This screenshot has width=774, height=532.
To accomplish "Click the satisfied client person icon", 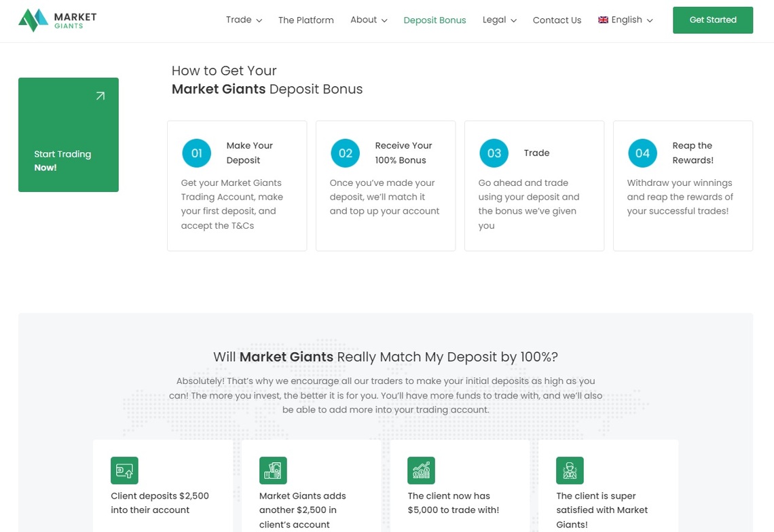I will [570, 470].
